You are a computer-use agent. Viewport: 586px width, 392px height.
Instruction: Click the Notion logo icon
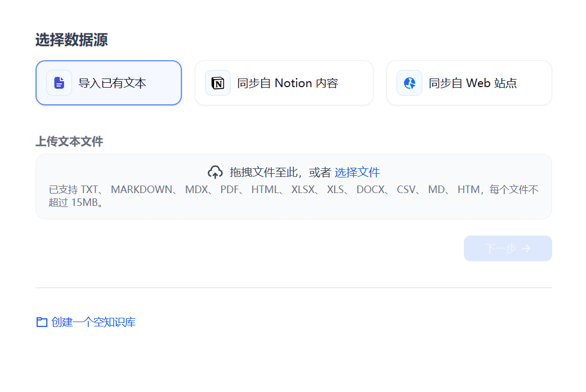point(218,83)
